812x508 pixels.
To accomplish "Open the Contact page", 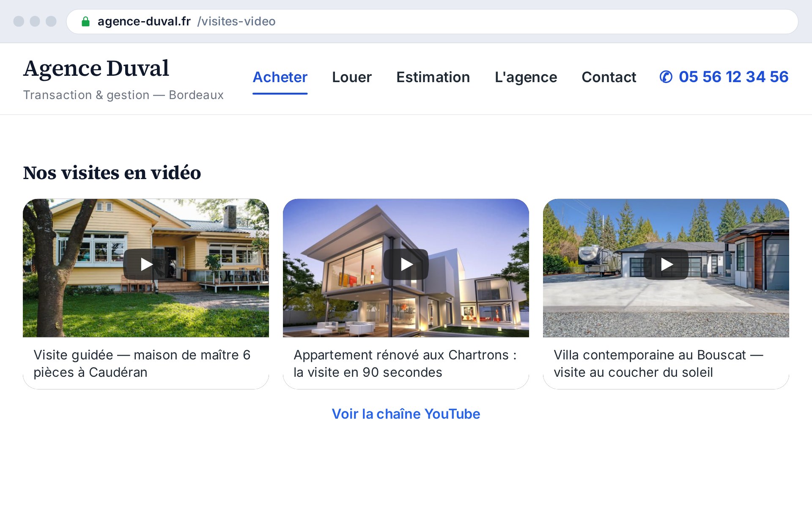I will (x=609, y=77).
